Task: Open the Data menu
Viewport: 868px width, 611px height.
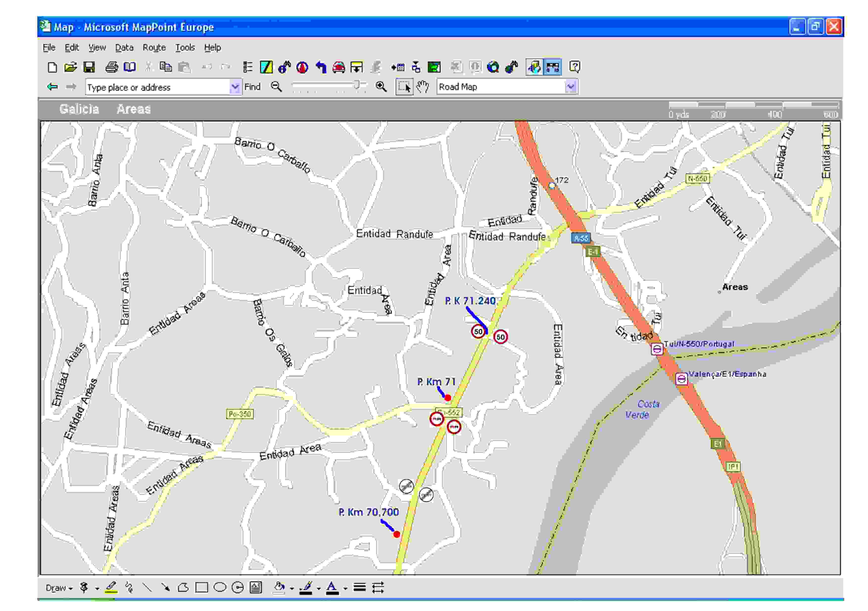Action: [124, 48]
